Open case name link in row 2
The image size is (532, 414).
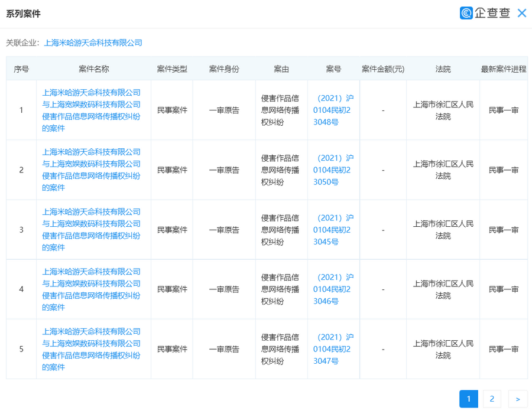click(x=92, y=169)
